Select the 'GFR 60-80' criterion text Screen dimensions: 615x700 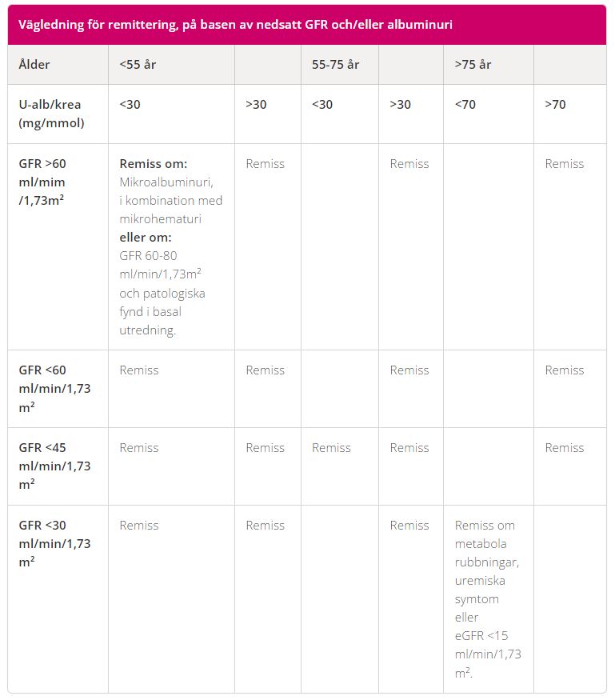(x=149, y=256)
